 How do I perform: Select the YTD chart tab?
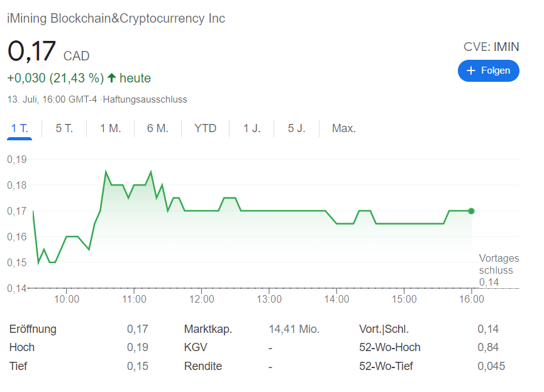(x=205, y=128)
